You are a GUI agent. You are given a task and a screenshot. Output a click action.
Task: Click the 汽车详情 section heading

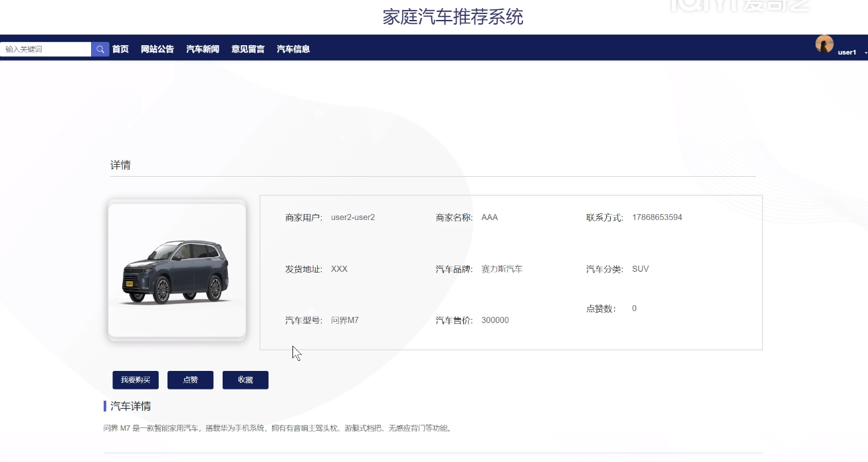[x=130, y=406]
